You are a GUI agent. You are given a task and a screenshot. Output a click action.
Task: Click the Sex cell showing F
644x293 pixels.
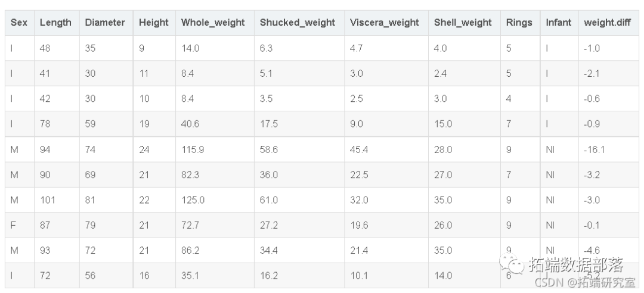[14, 226]
